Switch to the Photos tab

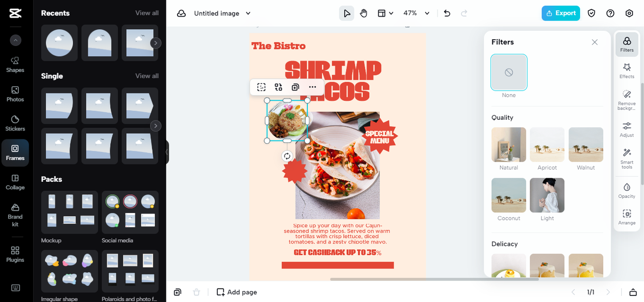point(15,94)
